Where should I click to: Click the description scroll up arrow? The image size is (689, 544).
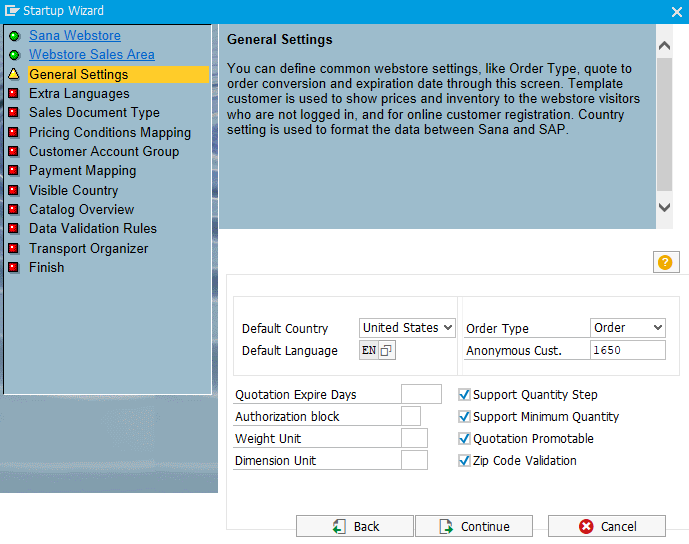tap(664, 45)
